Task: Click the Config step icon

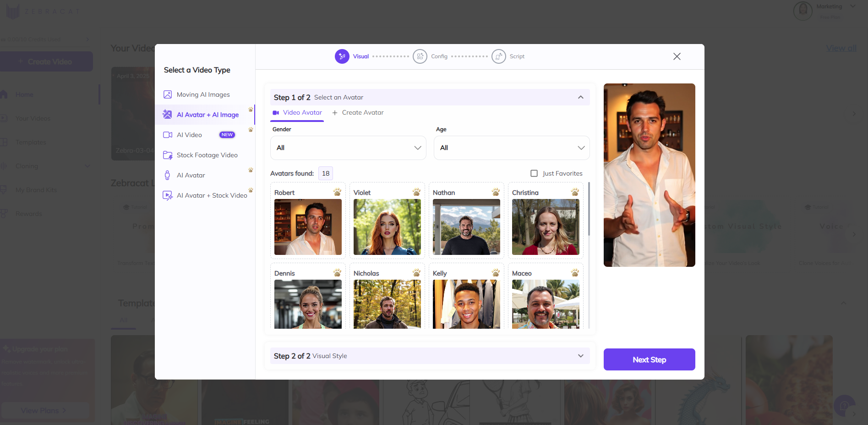Action: [420, 56]
